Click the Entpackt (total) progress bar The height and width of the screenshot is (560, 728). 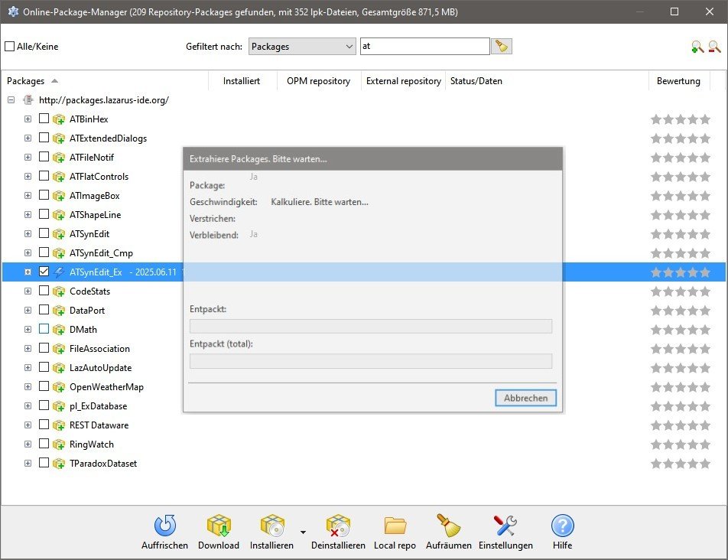371,361
